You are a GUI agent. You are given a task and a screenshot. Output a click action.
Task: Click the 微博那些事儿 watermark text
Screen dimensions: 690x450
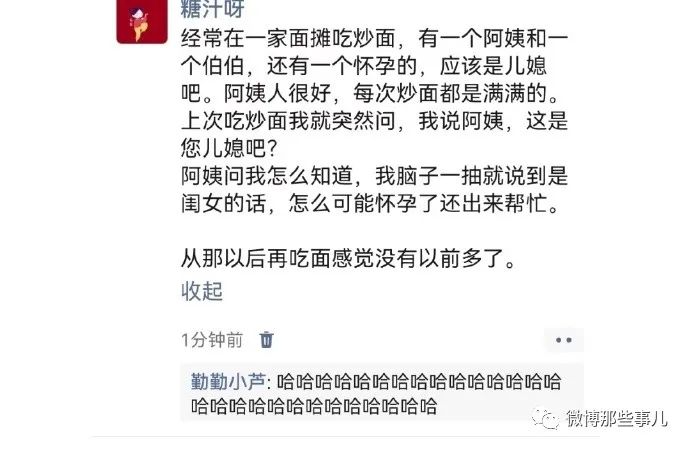pyautogui.click(x=616, y=418)
